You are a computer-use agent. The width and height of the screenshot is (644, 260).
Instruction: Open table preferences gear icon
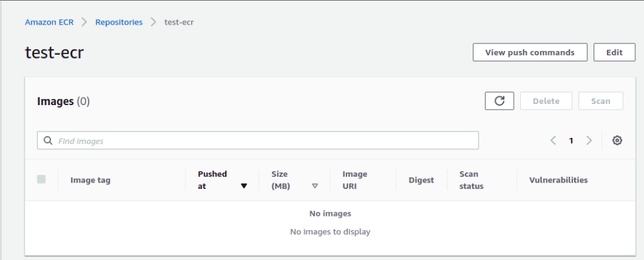617,140
